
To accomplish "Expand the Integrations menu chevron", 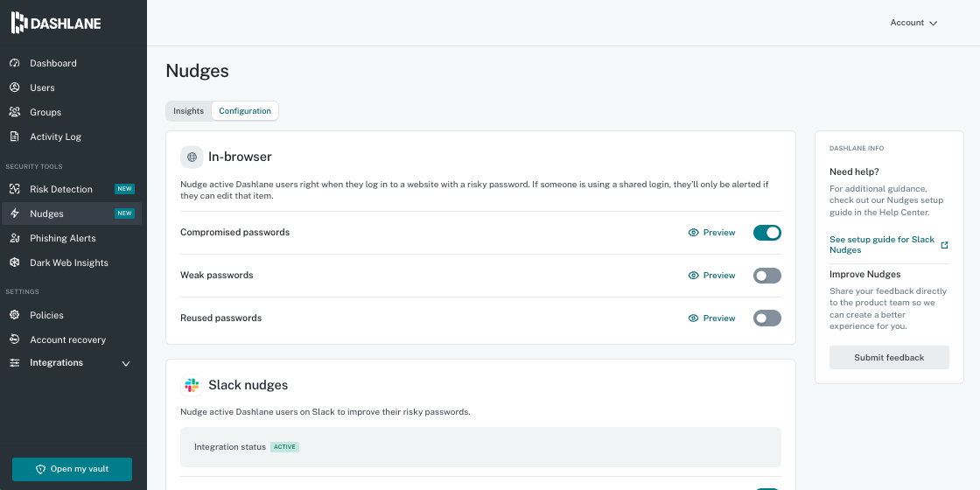I will 125,363.
